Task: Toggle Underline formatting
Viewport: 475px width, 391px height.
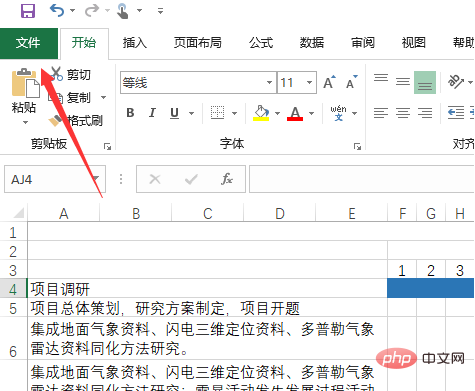Action: 174,113
